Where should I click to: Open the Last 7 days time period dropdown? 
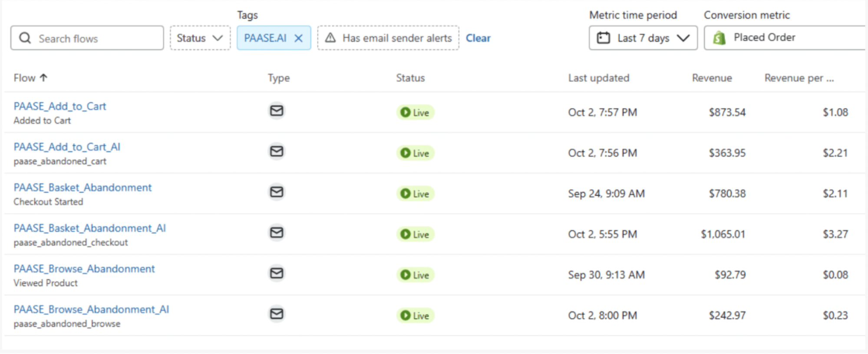click(x=643, y=38)
